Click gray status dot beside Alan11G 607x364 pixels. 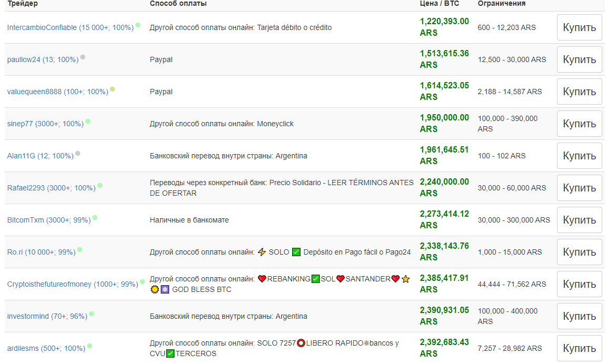pyautogui.click(x=78, y=153)
